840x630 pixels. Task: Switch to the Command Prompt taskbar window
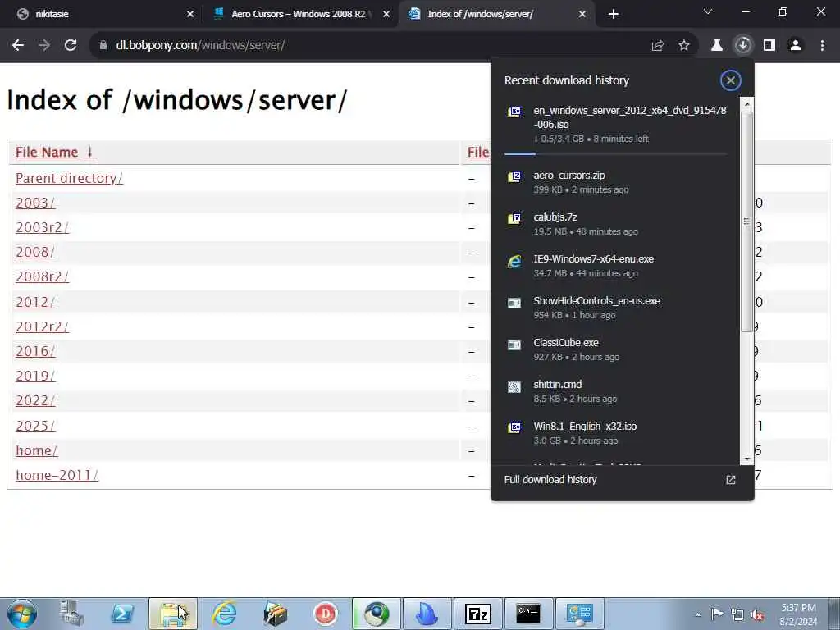[x=529, y=614]
